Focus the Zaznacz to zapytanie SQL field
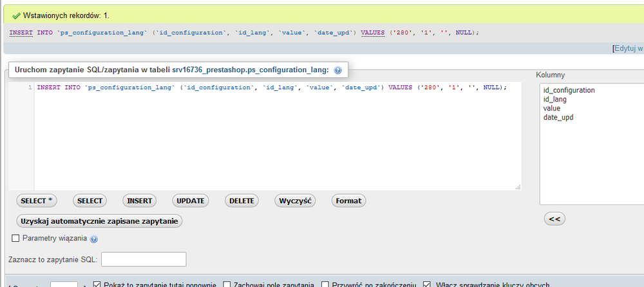The image size is (644, 287). coord(144,259)
